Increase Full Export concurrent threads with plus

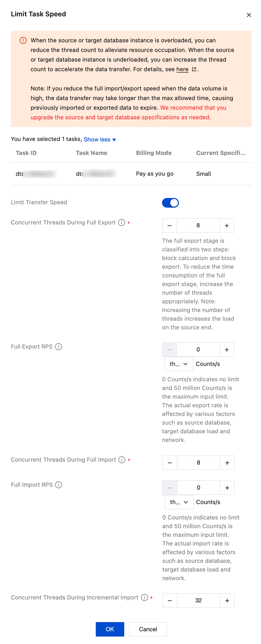(227, 225)
